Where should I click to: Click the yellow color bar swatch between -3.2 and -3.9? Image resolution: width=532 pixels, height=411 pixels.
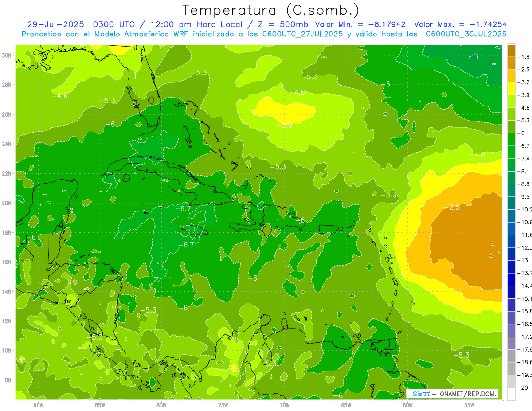[511, 88]
